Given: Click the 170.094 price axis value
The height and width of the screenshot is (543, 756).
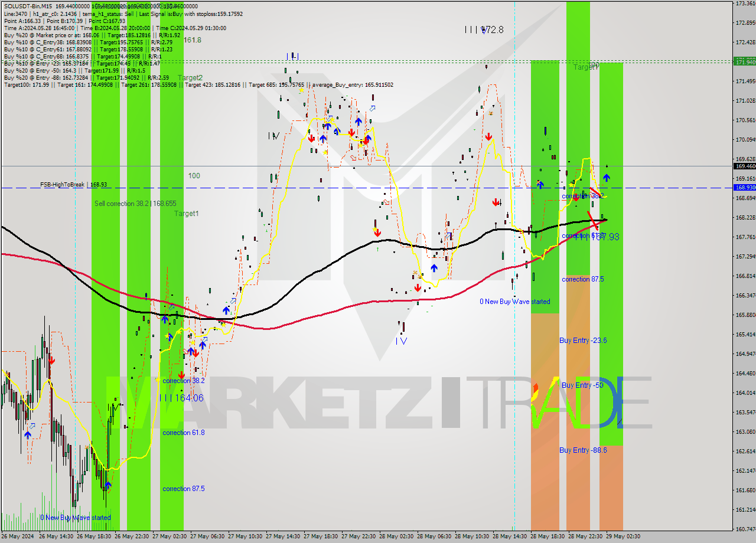Looking at the screenshot, I should tap(745, 139).
